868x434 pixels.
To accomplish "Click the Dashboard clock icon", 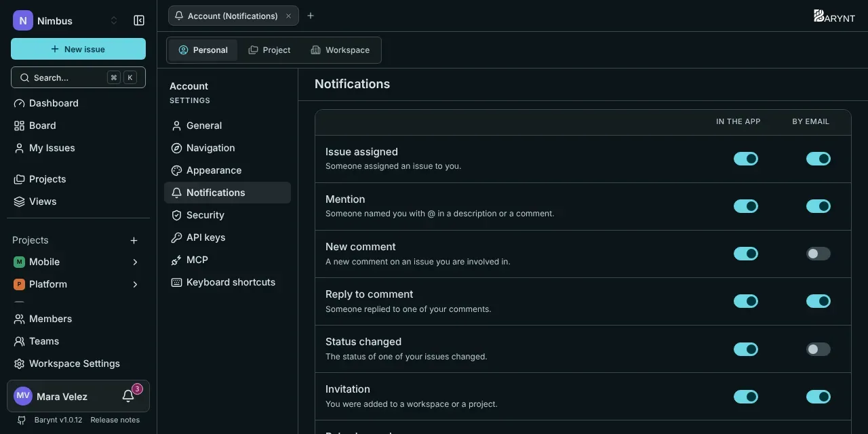I will (19, 103).
